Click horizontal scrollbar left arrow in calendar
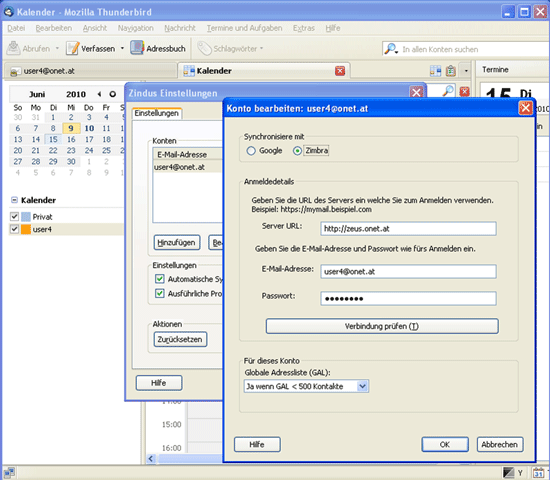Screen dimensions: 550x480 (x=151, y=459)
